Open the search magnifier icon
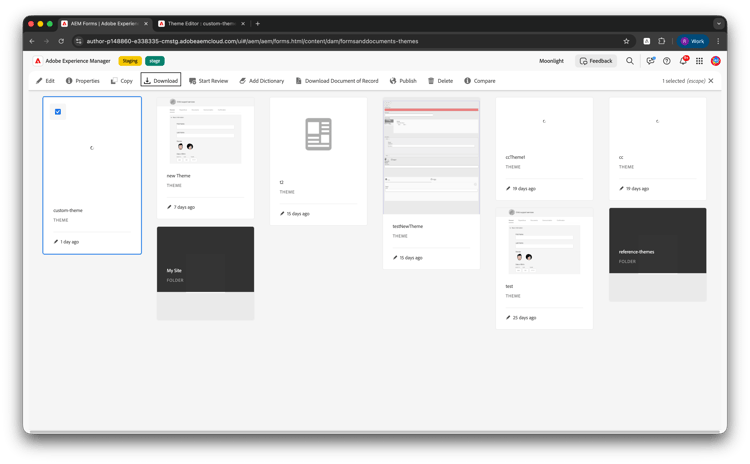Image resolution: width=750 pixels, height=464 pixels. (630, 61)
